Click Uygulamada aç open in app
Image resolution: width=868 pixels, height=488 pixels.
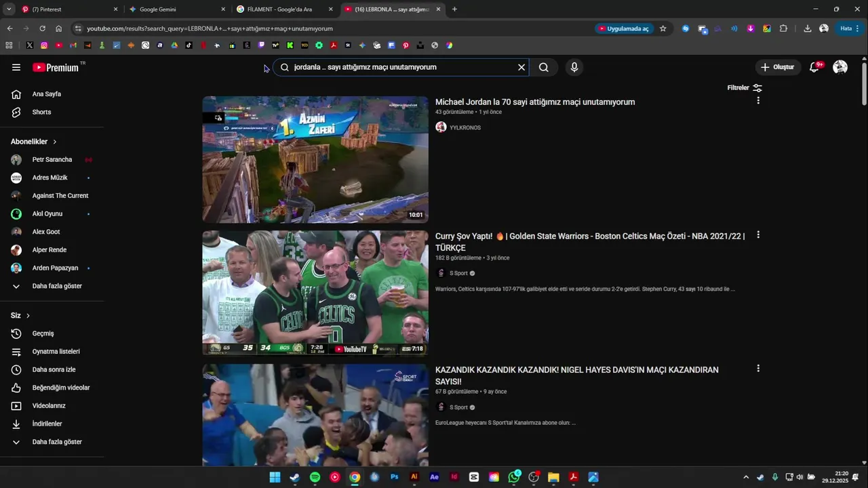pyautogui.click(x=624, y=28)
